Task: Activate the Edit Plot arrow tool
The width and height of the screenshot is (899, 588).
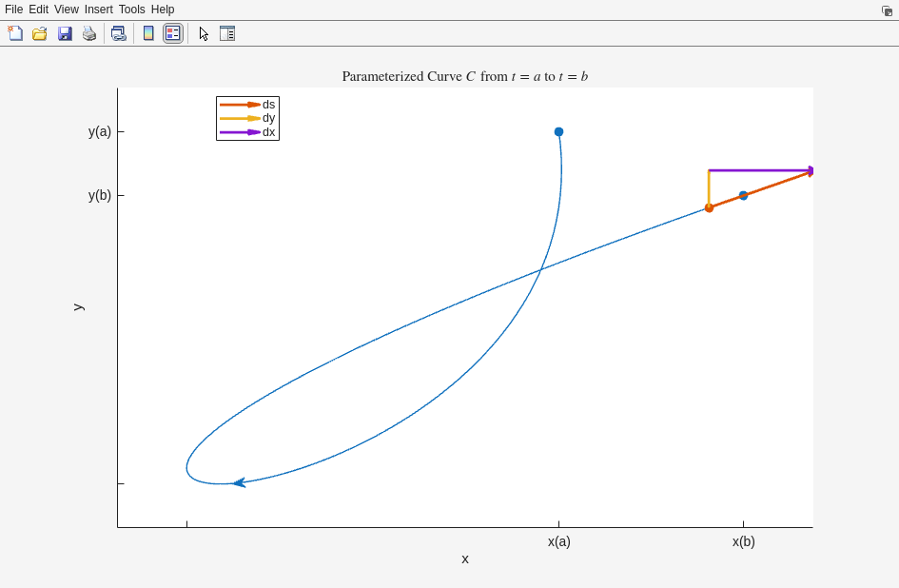Action: pyautogui.click(x=204, y=33)
